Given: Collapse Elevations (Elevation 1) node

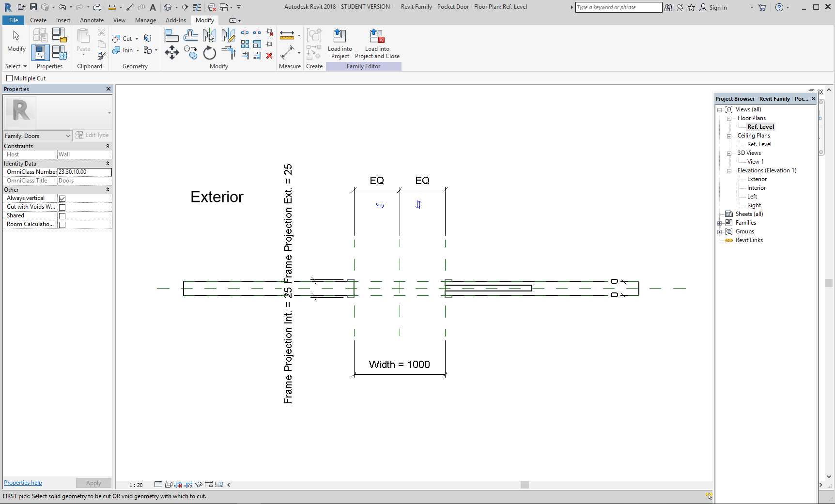Looking at the screenshot, I should click(729, 171).
